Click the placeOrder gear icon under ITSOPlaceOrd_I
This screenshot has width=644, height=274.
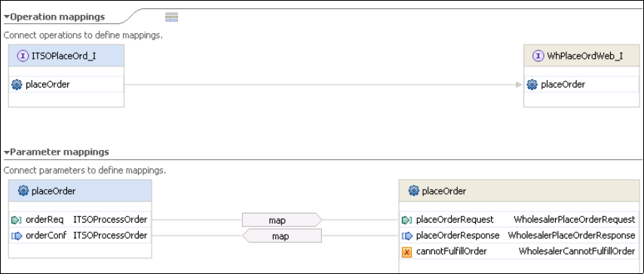point(17,85)
